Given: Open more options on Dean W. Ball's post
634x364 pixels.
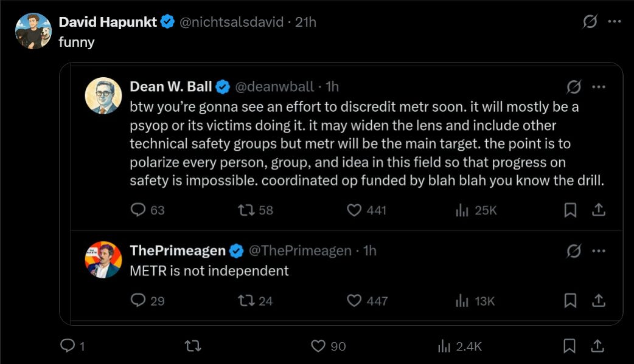Looking at the screenshot, I should (599, 86).
